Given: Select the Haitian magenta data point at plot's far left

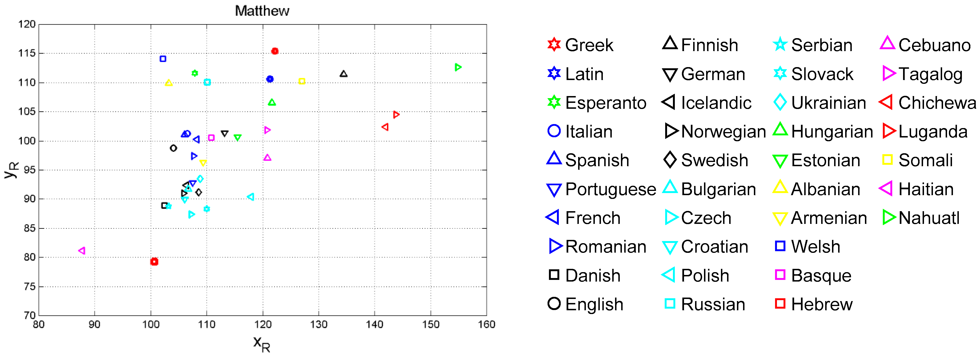Looking at the screenshot, I should coord(82,250).
